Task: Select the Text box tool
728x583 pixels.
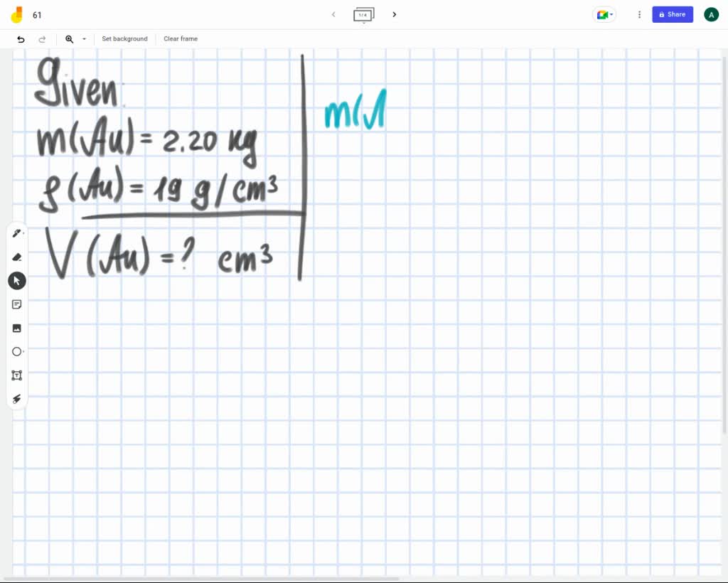Action: coord(17,375)
